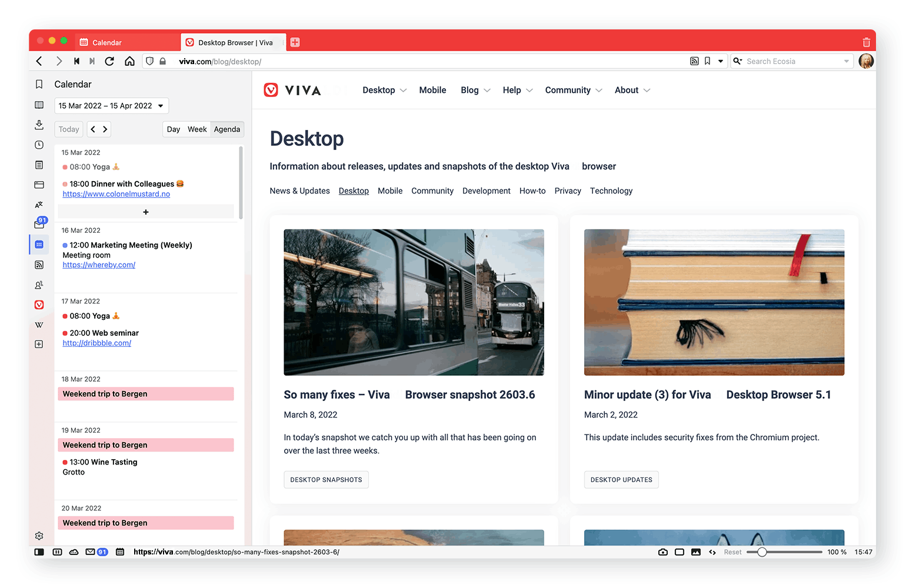Switch to the Calendar browser tab
906x588 pixels.
[107, 42]
